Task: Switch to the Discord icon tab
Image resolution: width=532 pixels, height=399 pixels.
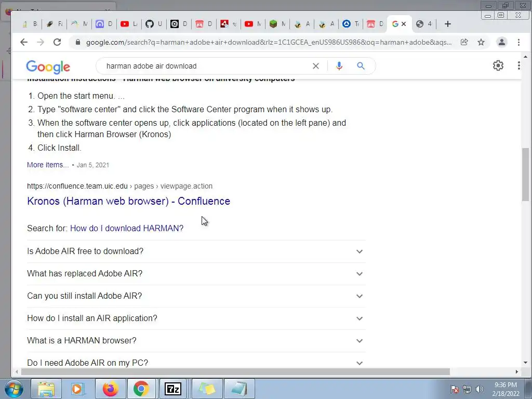Action: click(104, 24)
